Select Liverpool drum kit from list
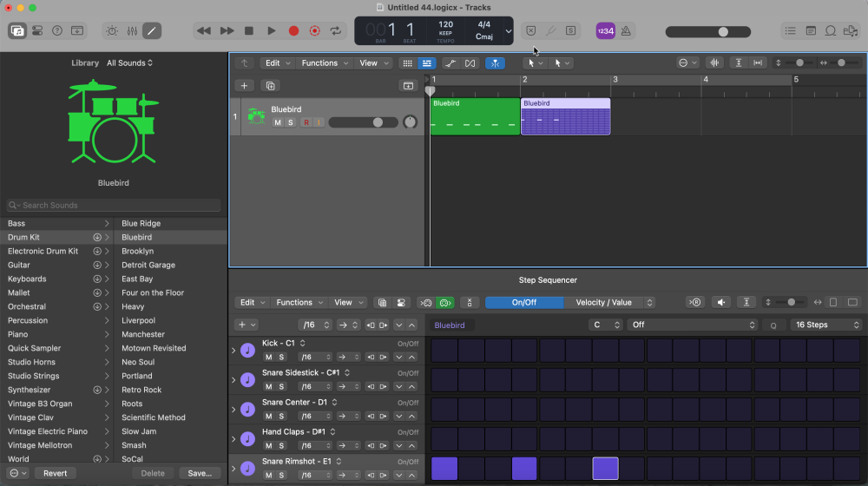This screenshot has height=486, width=868. (x=137, y=320)
